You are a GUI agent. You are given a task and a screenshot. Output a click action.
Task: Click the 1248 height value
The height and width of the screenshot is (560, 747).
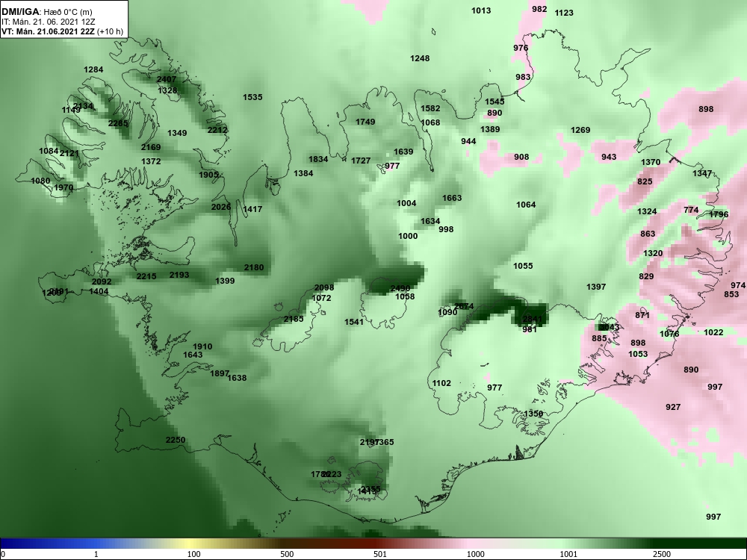420,58
